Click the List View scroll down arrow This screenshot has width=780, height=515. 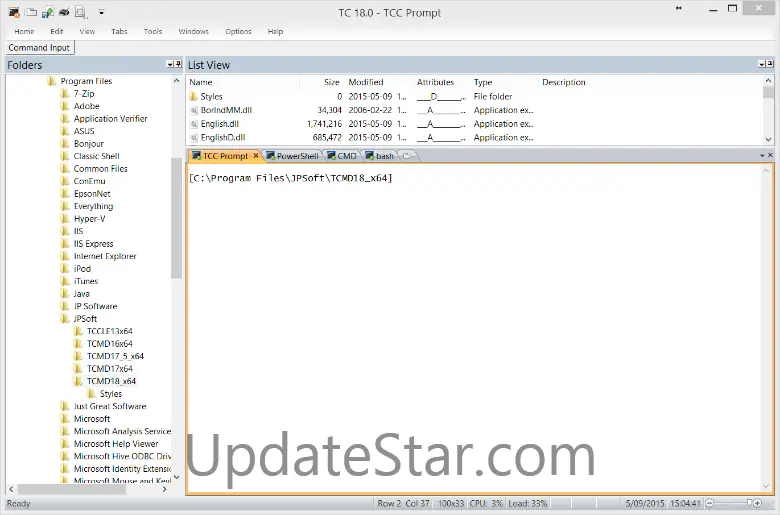pos(769,140)
